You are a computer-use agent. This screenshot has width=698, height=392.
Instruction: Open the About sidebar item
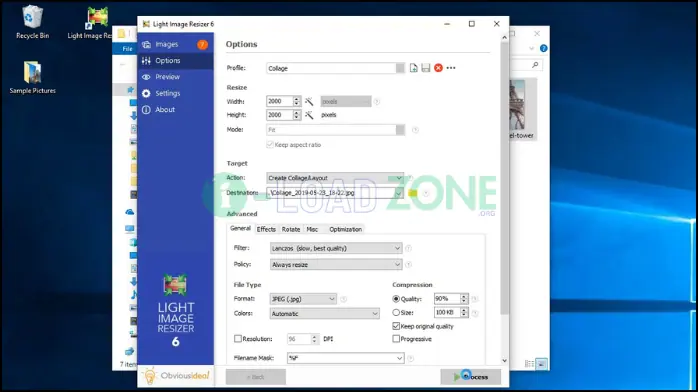pyautogui.click(x=175, y=109)
